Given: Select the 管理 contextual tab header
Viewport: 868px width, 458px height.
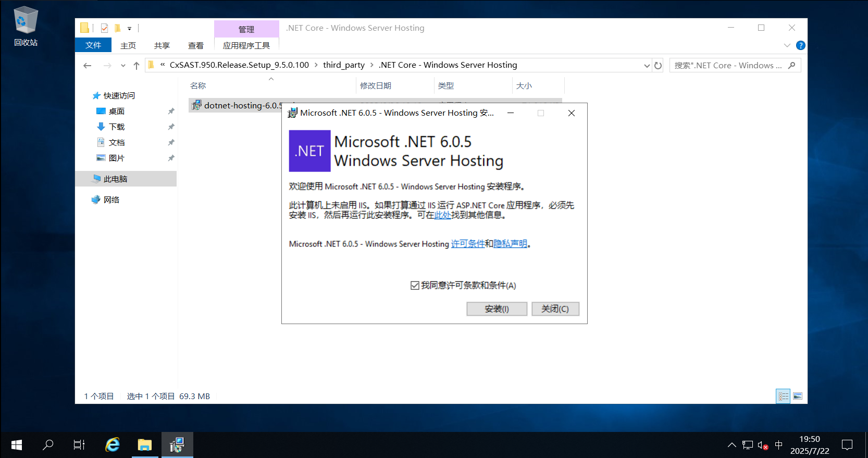Looking at the screenshot, I should point(246,29).
